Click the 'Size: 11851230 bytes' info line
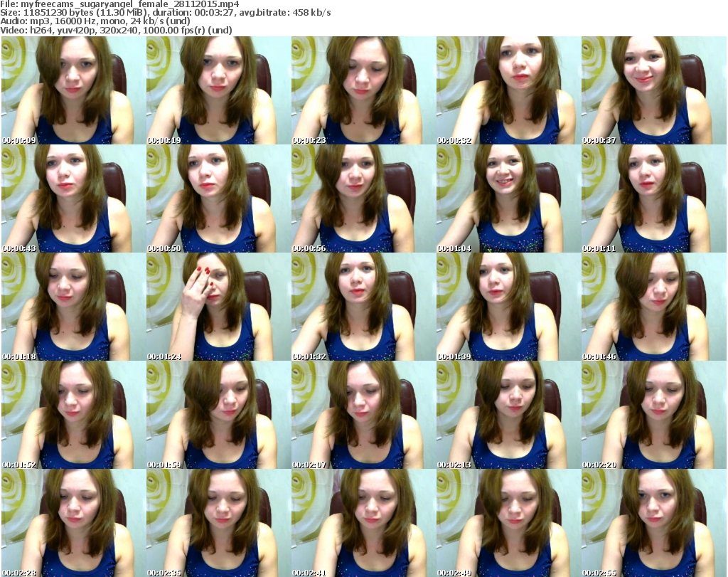 165,13
